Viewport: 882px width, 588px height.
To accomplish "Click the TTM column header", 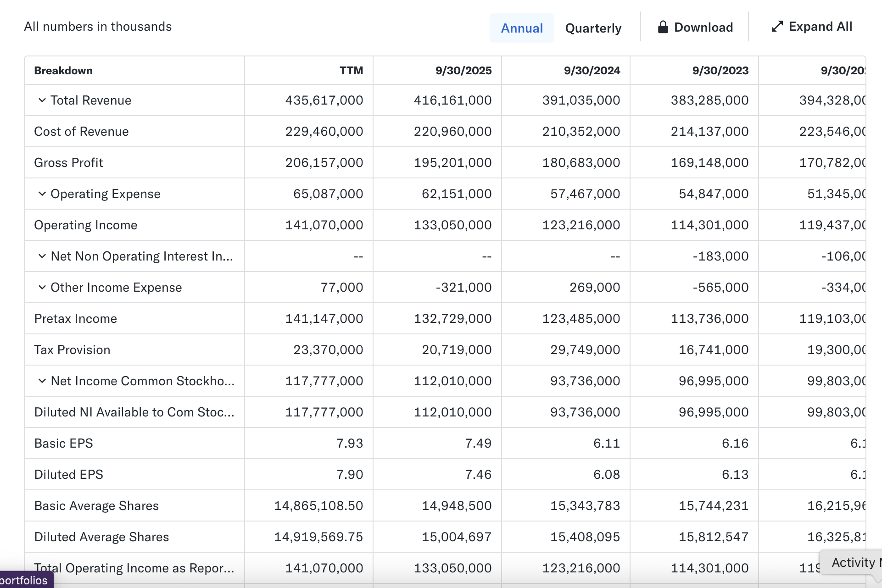I will [x=351, y=71].
